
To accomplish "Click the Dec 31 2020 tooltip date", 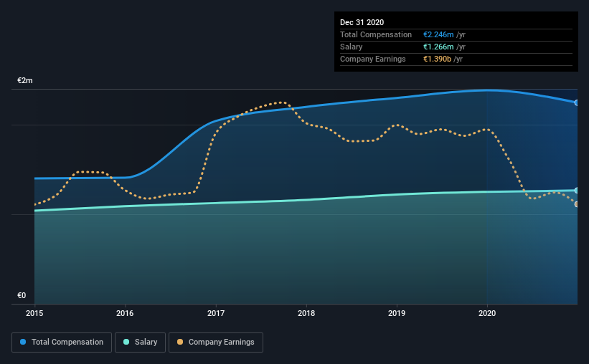I will (362, 22).
